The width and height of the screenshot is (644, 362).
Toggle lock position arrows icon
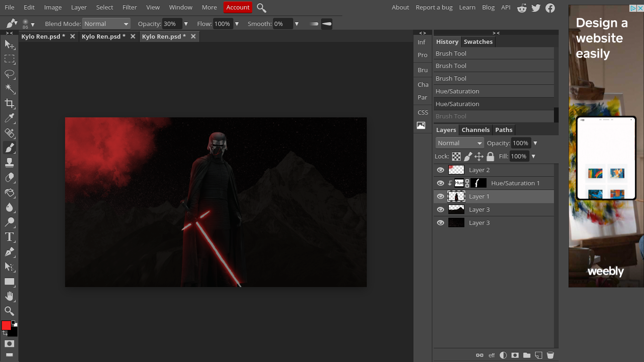point(479,156)
